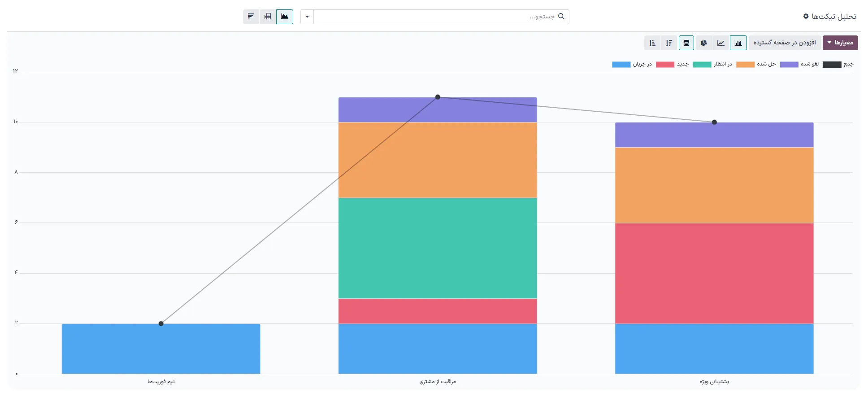The width and height of the screenshot is (868, 397).
Task: Switch to bar chart mode
Action: [x=738, y=43]
